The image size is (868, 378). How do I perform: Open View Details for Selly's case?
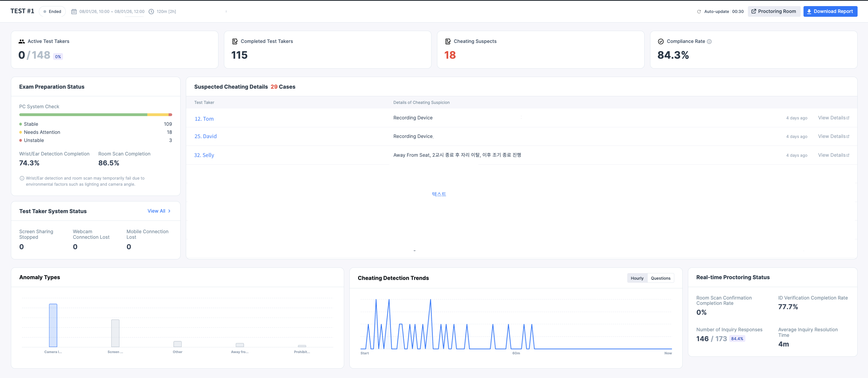834,155
